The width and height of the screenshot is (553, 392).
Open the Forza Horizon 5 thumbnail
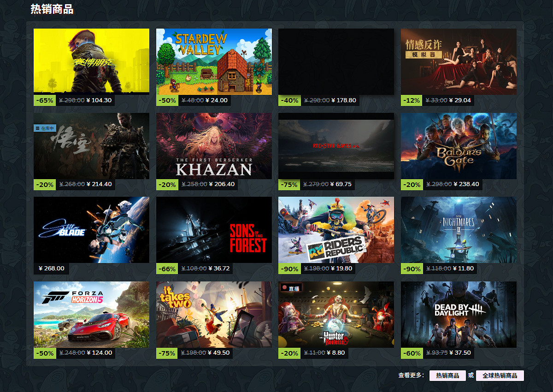(91, 315)
